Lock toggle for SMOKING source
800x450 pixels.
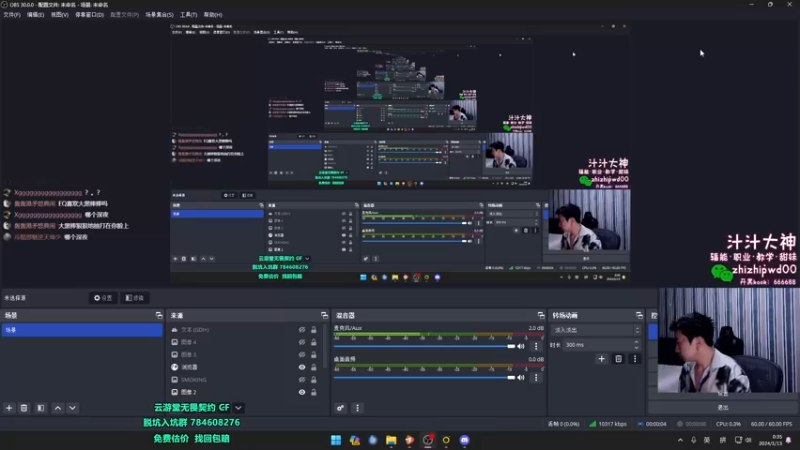[314, 380]
